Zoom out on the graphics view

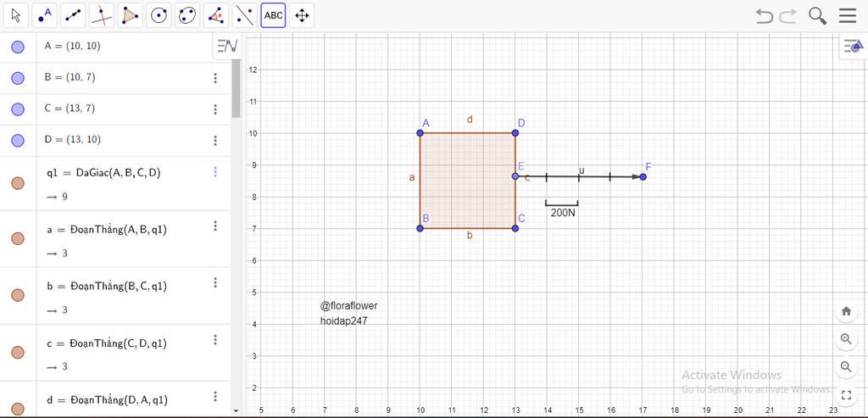[846, 366]
